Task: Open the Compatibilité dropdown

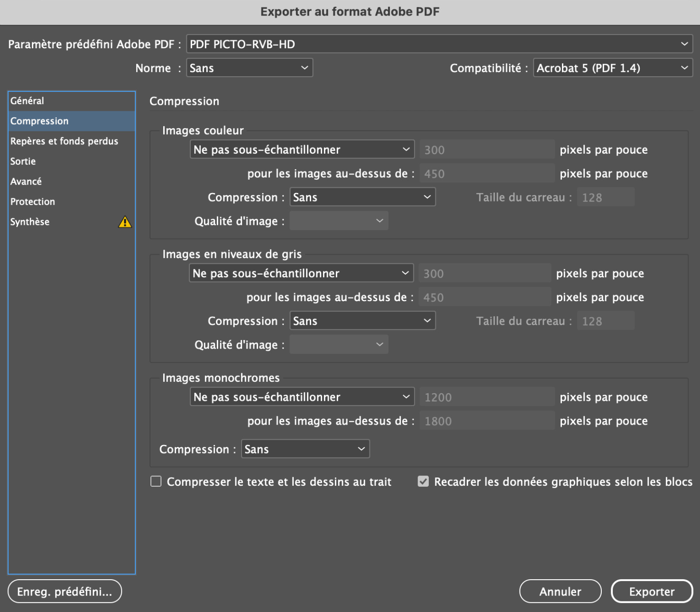Action: click(612, 68)
